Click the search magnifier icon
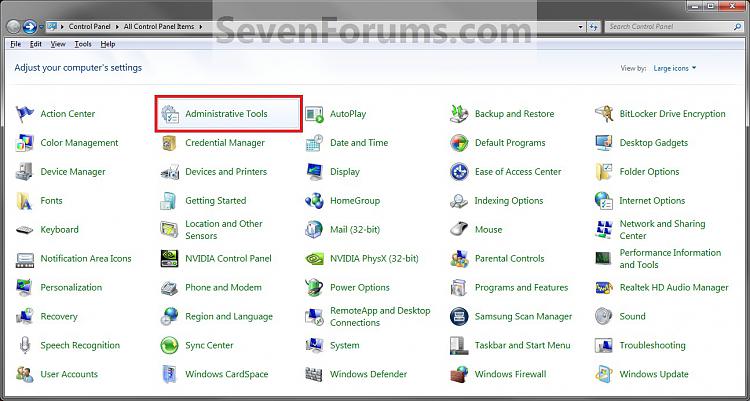 737,27
